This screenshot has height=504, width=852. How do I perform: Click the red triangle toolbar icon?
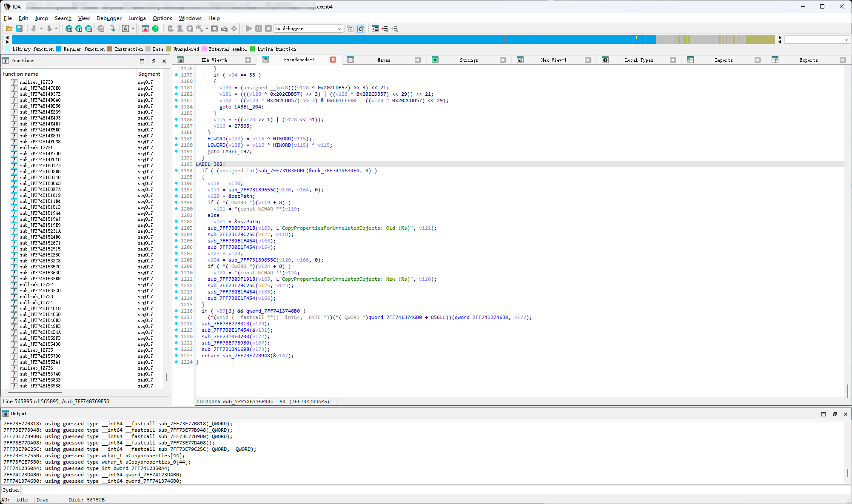[x=145, y=28]
